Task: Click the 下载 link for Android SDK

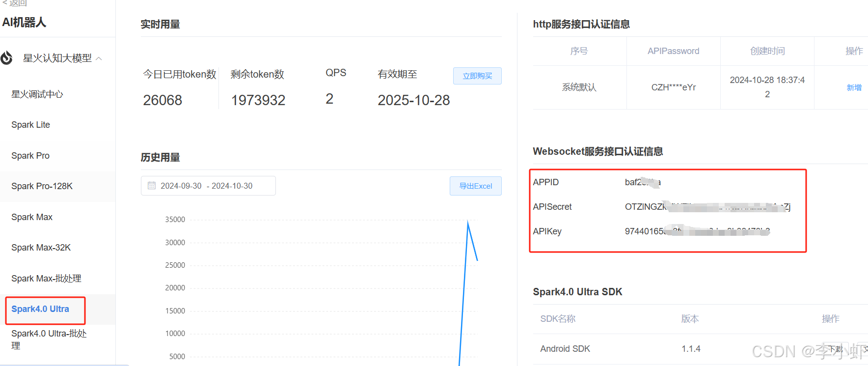Action: [x=836, y=349]
